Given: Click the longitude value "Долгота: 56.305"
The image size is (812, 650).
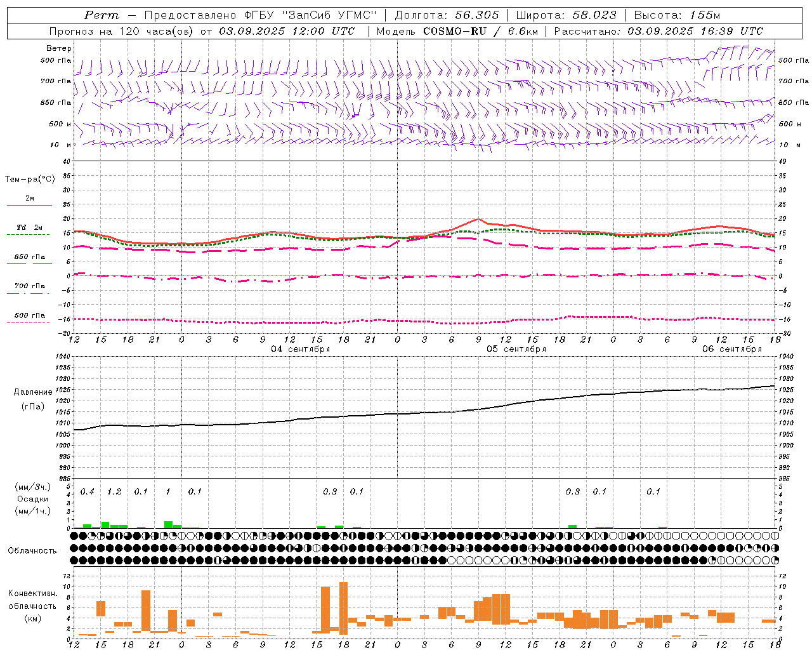Looking at the screenshot, I should click(x=447, y=15).
